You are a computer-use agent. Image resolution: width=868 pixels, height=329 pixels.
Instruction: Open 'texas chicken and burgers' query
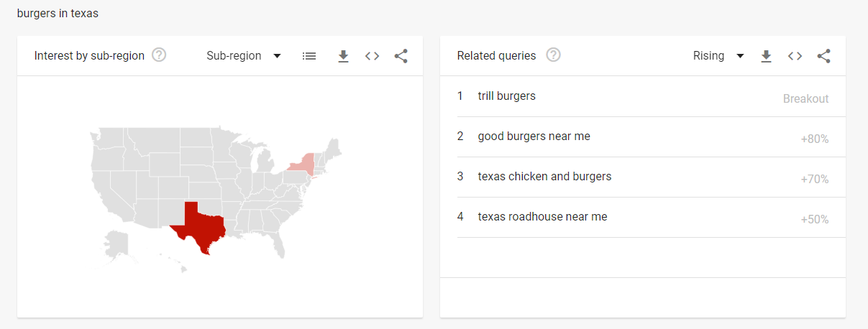pyautogui.click(x=544, y=177)
